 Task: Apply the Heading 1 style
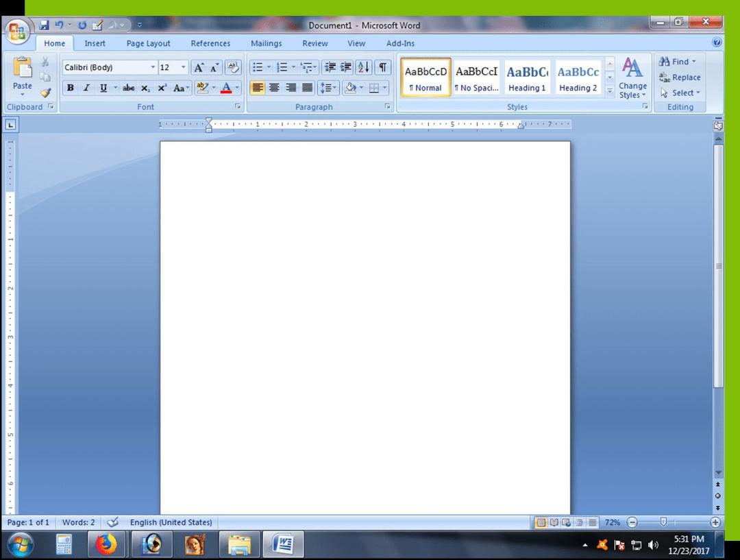(527, 78)
